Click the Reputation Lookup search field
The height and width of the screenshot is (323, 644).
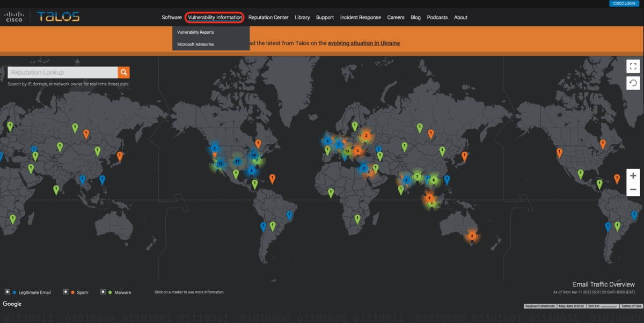pos(63,72)
